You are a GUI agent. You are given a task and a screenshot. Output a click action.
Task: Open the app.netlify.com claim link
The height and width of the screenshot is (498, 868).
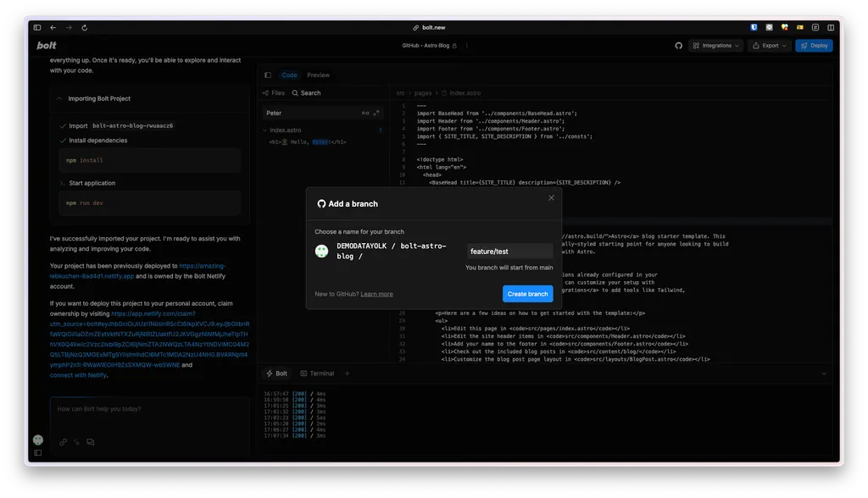[x=149, y=339]
